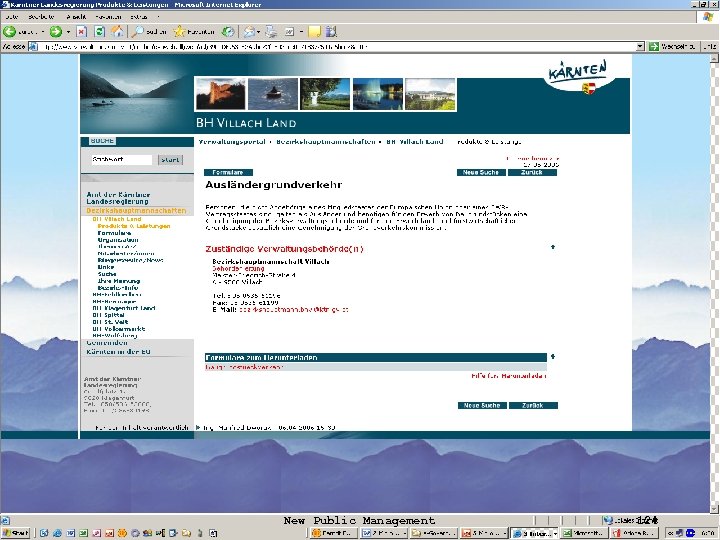Stop page loading with the red X icon
This screenshot has width=720, height=540.
coord(81,32)
